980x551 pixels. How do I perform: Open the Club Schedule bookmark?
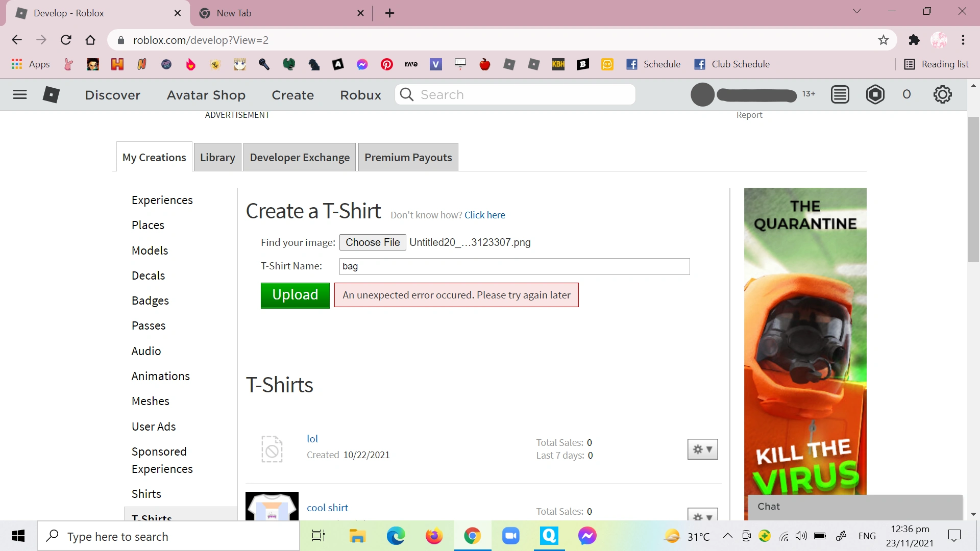click(x=732, y=64)
